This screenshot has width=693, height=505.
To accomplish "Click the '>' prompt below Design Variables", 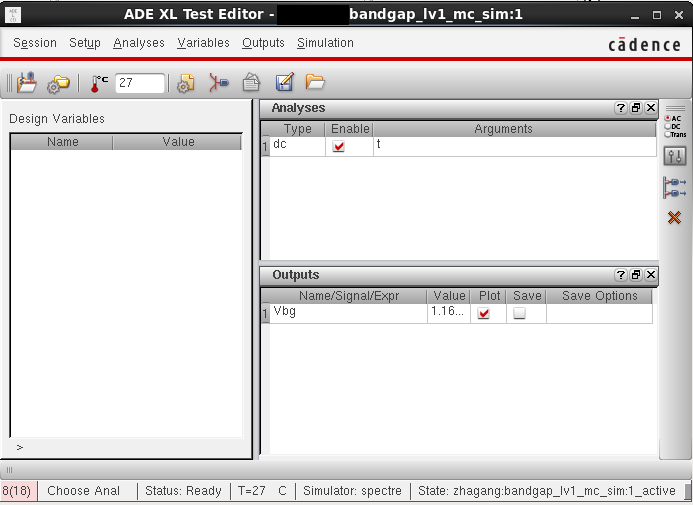I will coord(20,448).
